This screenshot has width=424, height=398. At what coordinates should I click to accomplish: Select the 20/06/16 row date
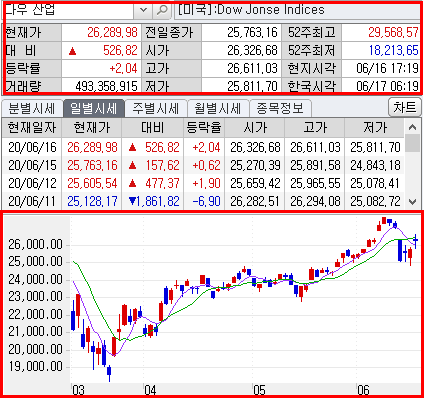pos(32,147)
